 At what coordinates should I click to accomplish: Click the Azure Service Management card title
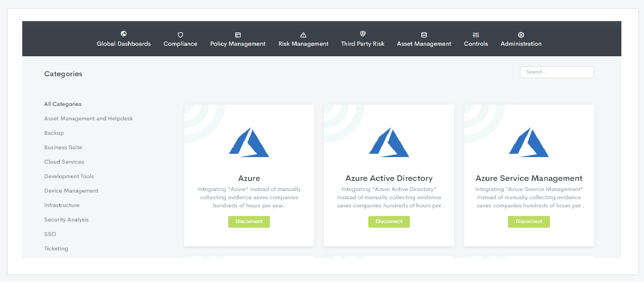click(529, 178)
